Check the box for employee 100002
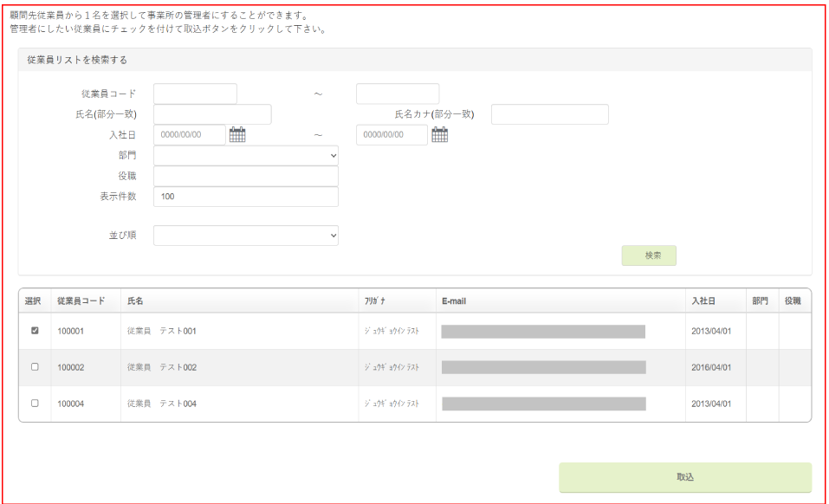Screen dimensions: 829x504 click(x=35, y=366)
